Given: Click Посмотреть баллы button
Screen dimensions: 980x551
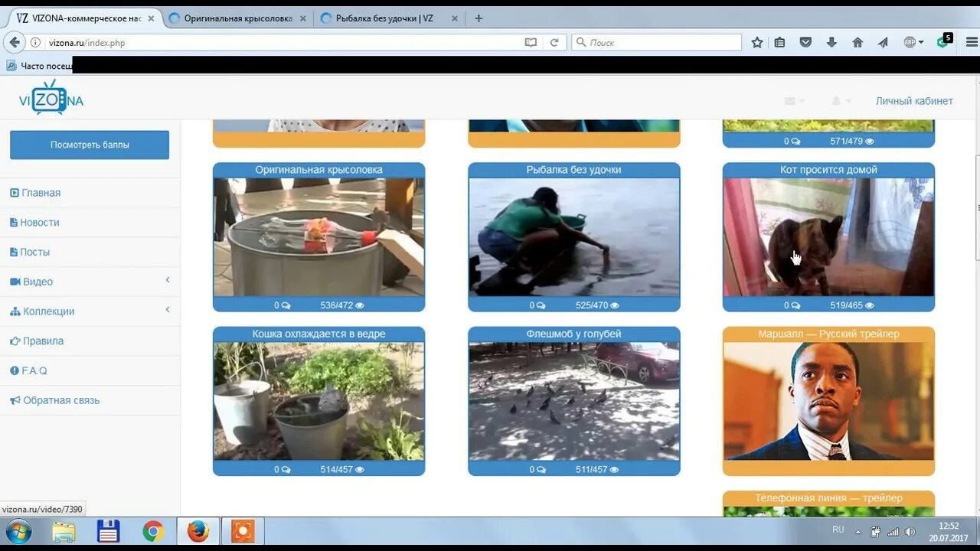Looking at the screenshot, I should click(x=90, y=145).
